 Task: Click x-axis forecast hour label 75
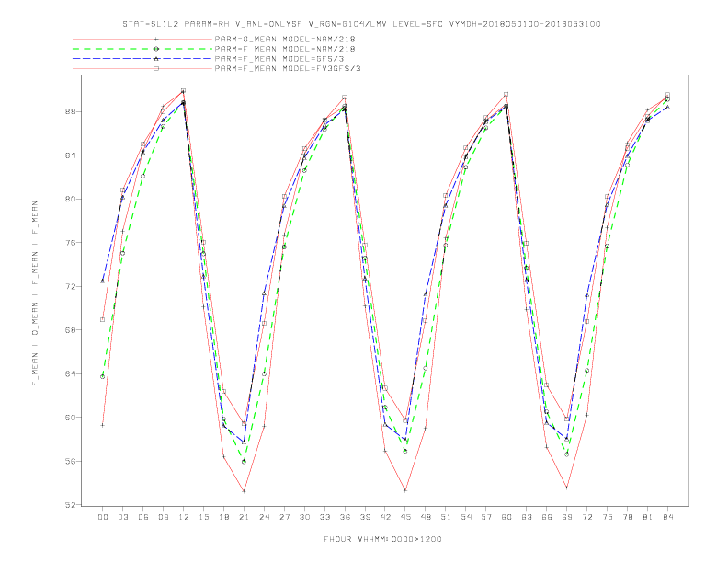pyautogui.click(x=608, y=517)
